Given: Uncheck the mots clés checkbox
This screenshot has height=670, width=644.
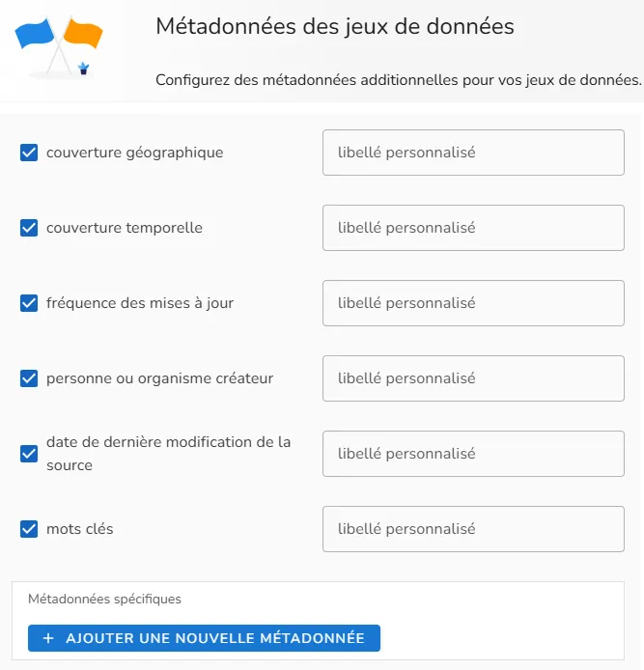Looking at the screenshot, I should coord(29,529).
